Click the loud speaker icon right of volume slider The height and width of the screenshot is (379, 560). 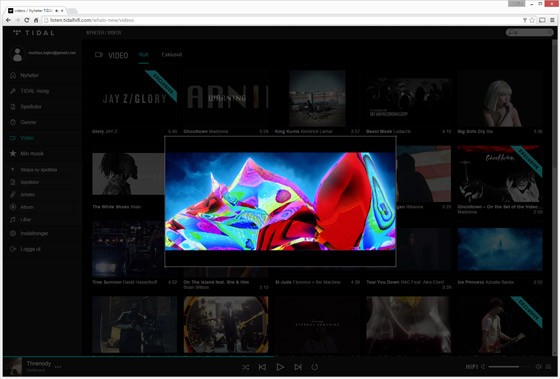click(538, 366)
